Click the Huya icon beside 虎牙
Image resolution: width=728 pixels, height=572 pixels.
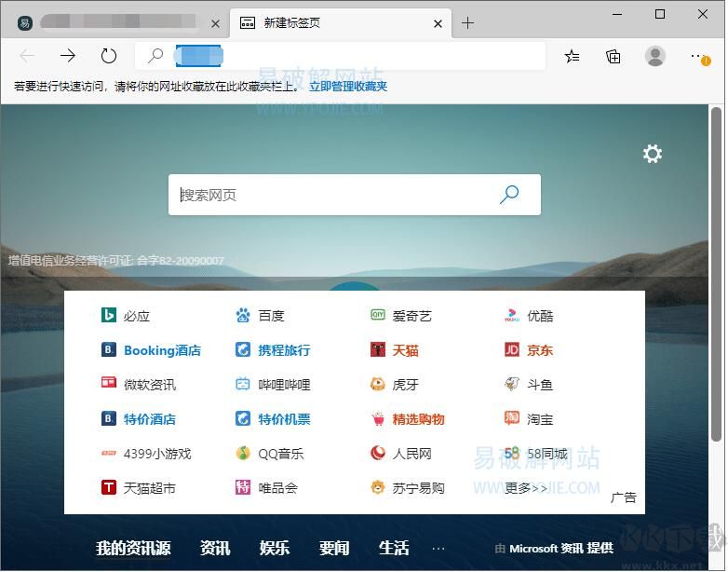[377, 384]
